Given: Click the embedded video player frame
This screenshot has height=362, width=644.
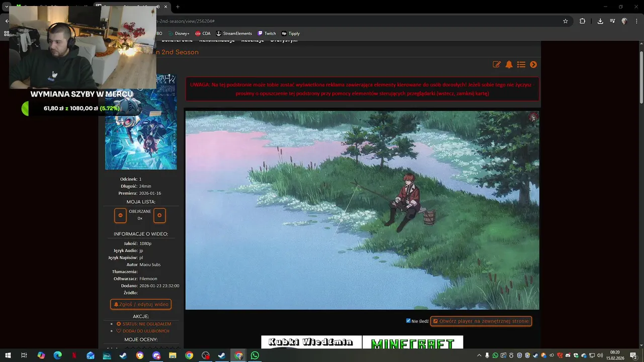Looking at the screenshot, I should tap(362, 210).
